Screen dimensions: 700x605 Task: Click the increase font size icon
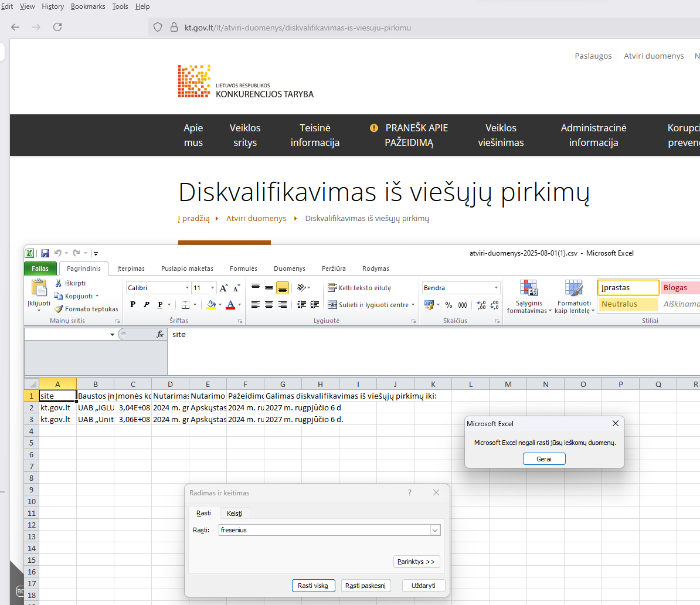coord(223,288)
